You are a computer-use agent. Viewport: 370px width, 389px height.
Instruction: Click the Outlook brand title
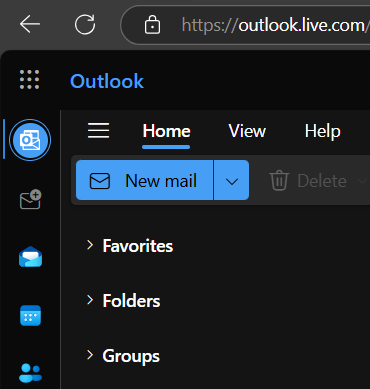pos(107,81)
